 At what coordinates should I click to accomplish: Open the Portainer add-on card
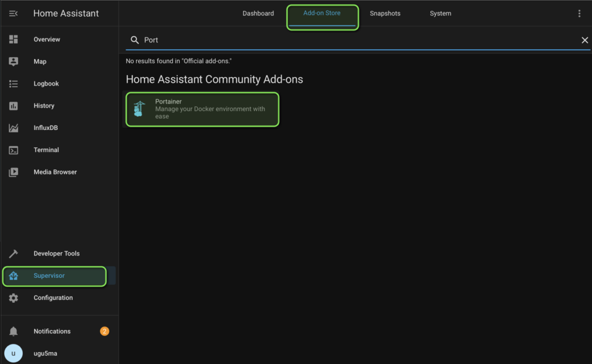pos(202,109)
